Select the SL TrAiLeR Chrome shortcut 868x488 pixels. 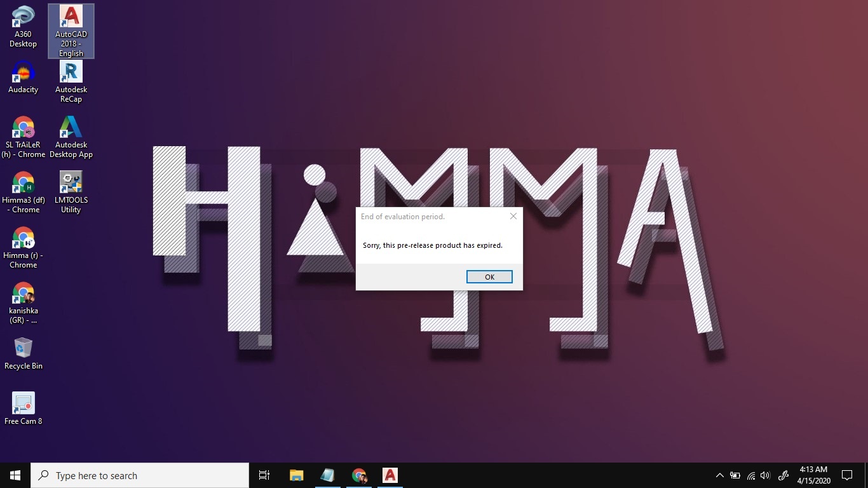pos(23,137)
